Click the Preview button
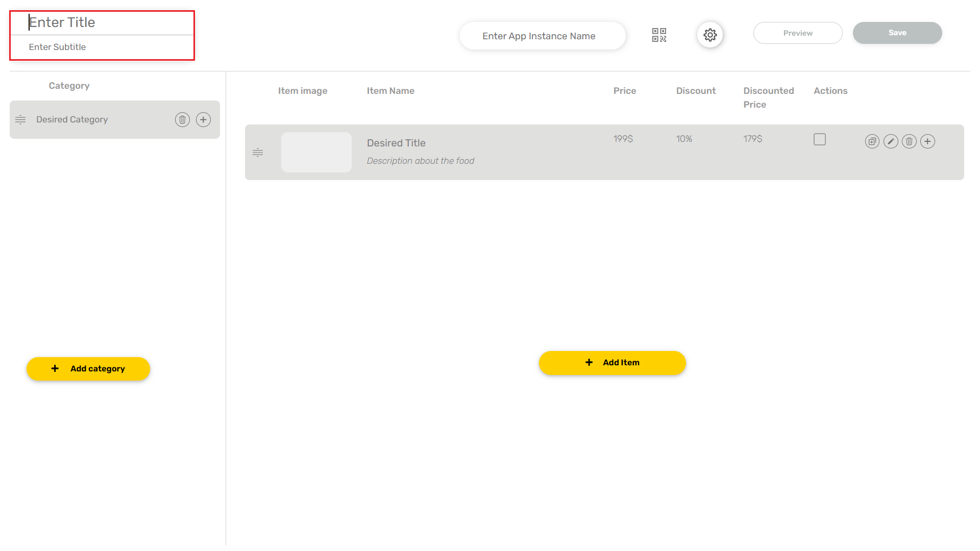 tap(797, 33)
